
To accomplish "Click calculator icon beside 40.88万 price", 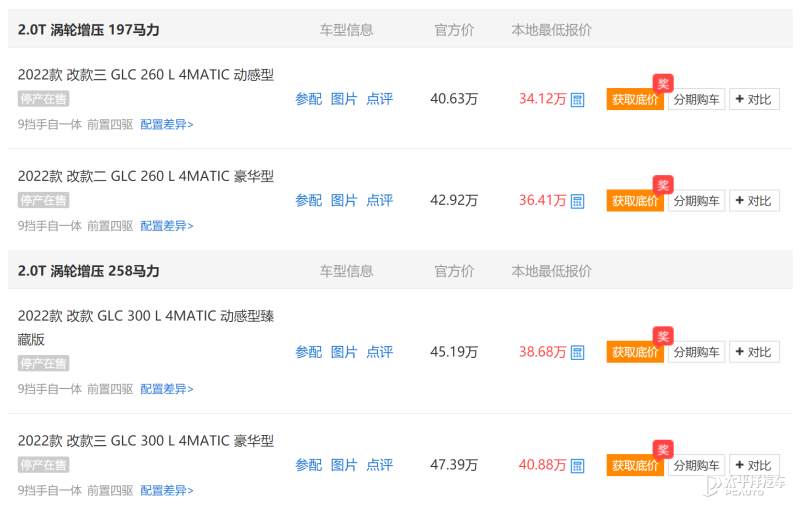I will pos(577,466).
